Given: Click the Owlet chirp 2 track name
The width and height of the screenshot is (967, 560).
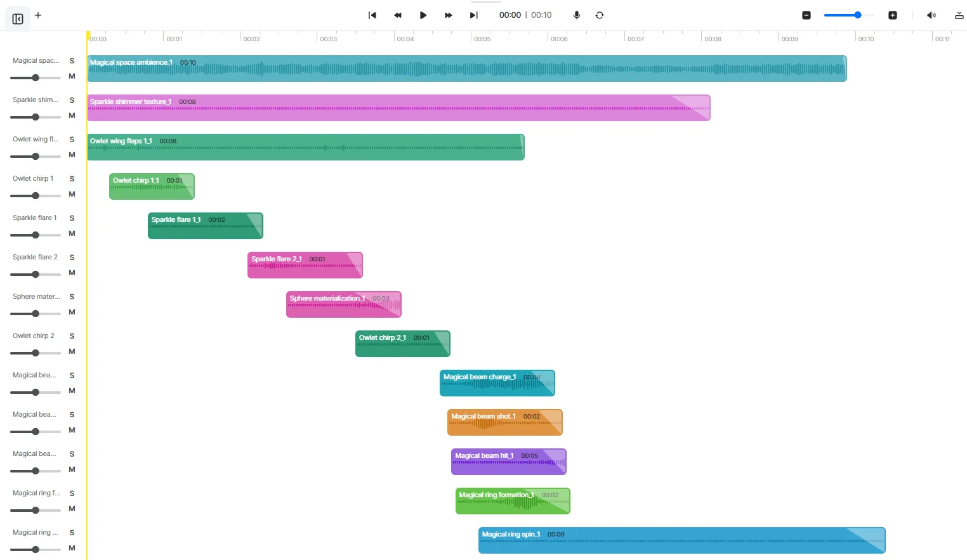Looking at the screenshot, I should (34, 336).
